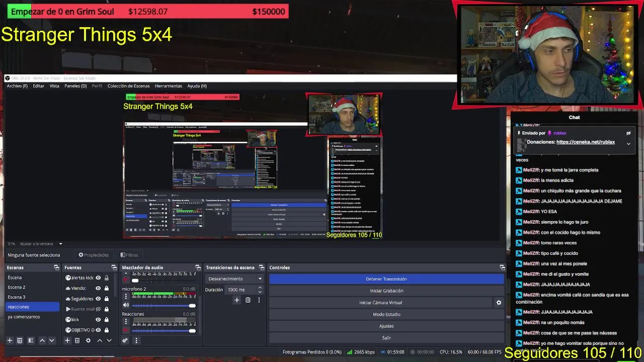644x362 pixels.
Task: Open source properties gear in Fuentes
Action: 88,340
